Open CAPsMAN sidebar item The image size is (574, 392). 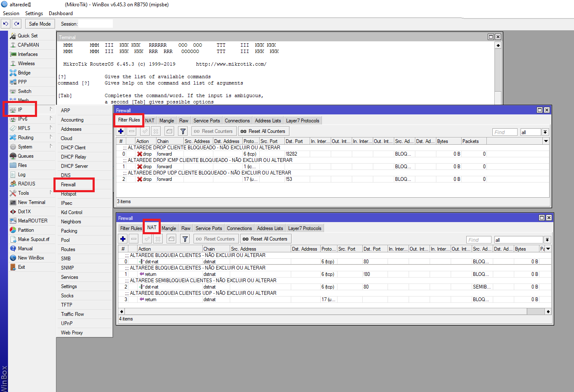(x=28, y=45)
